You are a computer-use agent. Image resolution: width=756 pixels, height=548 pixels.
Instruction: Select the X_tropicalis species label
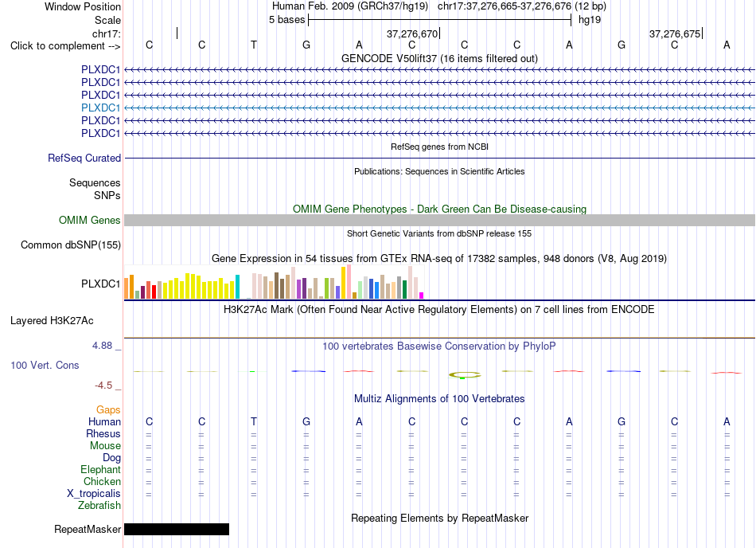click(x=94, y=494)
